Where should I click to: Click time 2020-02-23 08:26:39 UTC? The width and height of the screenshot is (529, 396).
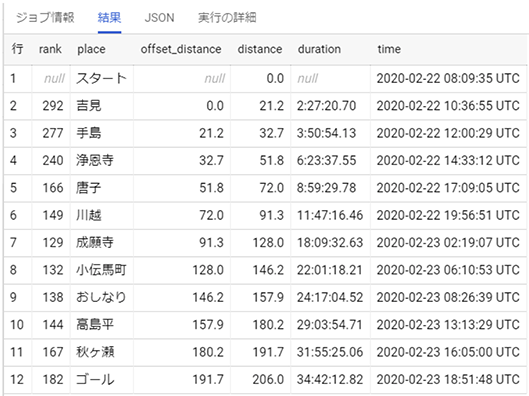pos(448,297)
